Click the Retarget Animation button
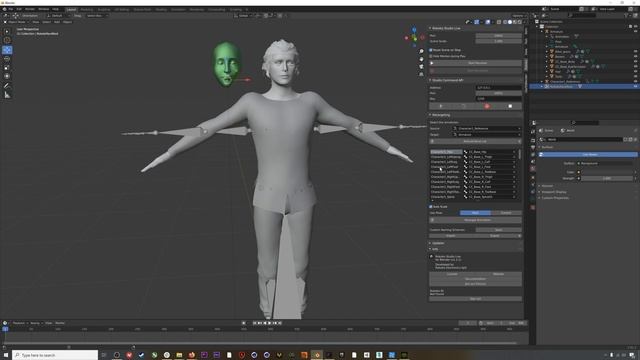 click(x=475, y=220)
